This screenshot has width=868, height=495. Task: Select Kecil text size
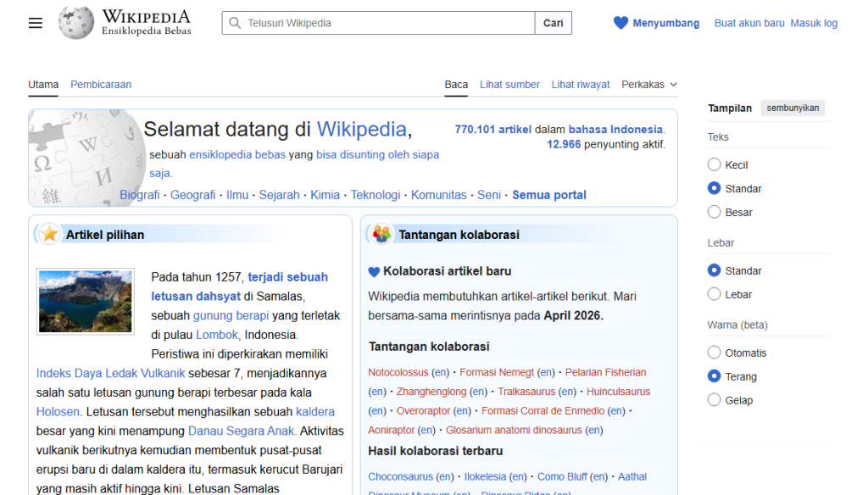(x=715, y=164)
